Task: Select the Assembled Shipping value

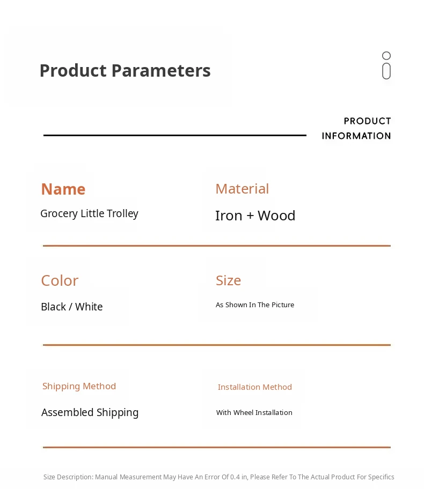Action: [x=90, y=412]
